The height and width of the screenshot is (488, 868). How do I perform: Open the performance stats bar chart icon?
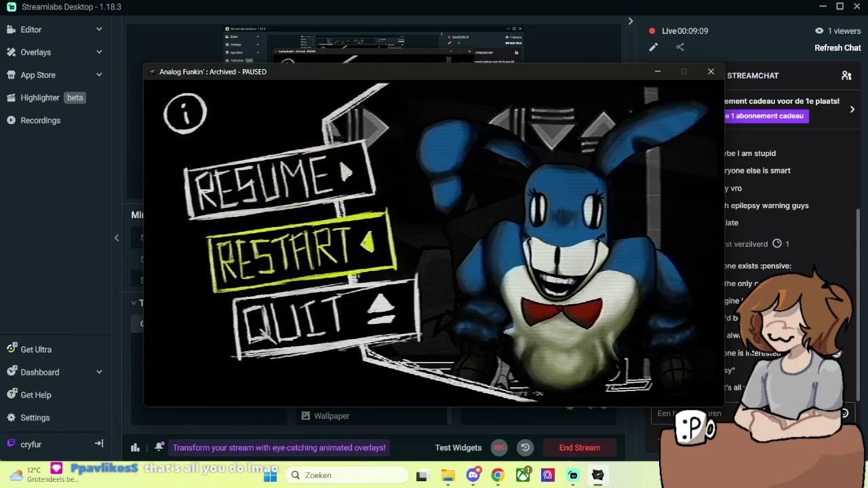pyautogui.click(x=135, y=447)
